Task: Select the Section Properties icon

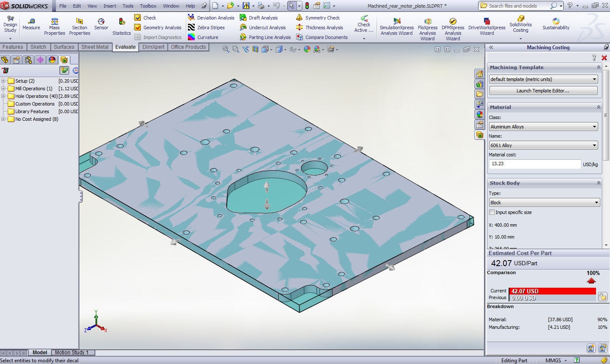Action: pyautogui.click(x=79, y=21)
